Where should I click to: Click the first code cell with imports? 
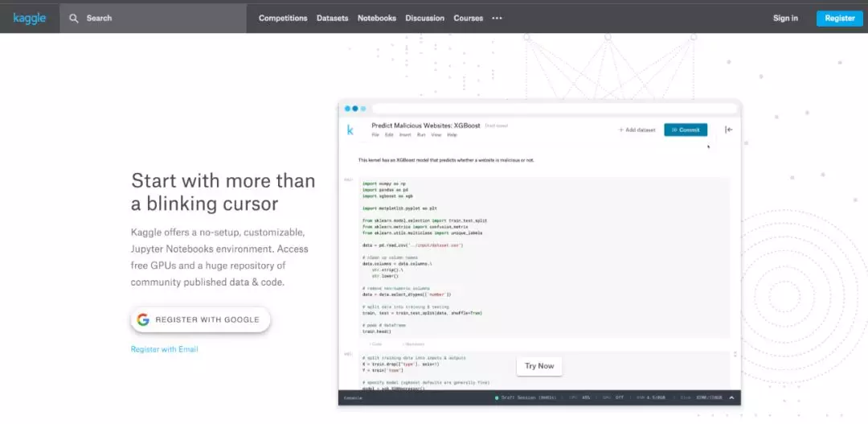click(x=543, y=257)
